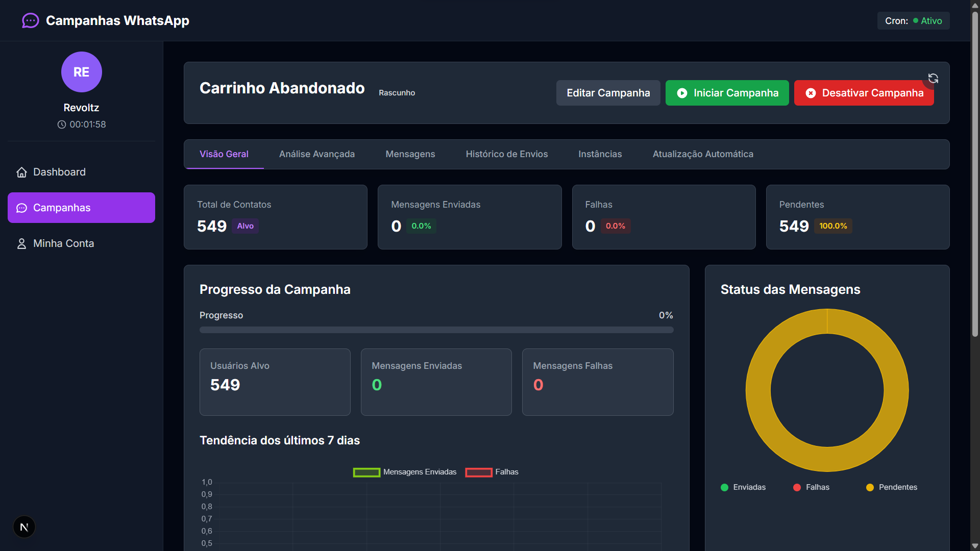Image resolution: width=980 pixels, height=551 pixels.
Task: Start the campaign with Iniciar Campanha
Action: click(x=727, y=93)
